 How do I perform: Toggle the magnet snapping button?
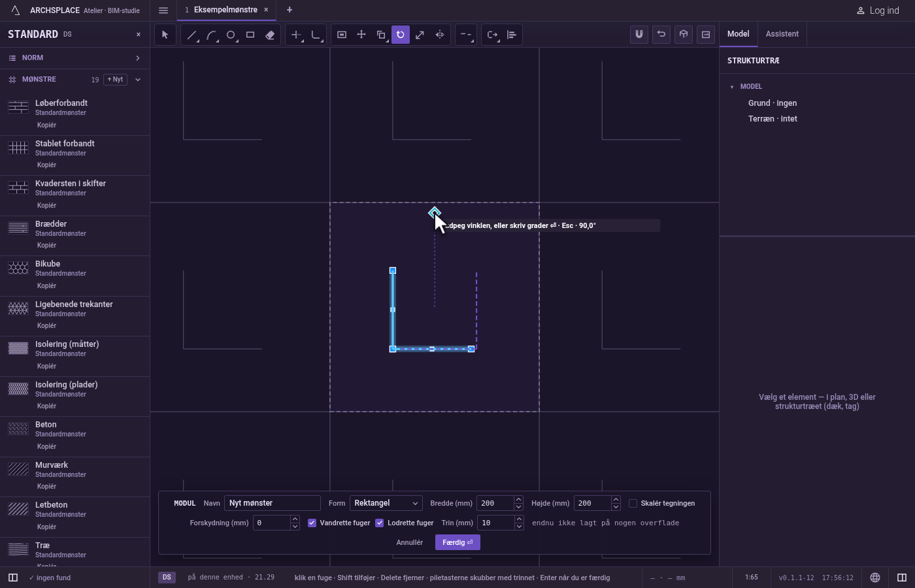639,35
